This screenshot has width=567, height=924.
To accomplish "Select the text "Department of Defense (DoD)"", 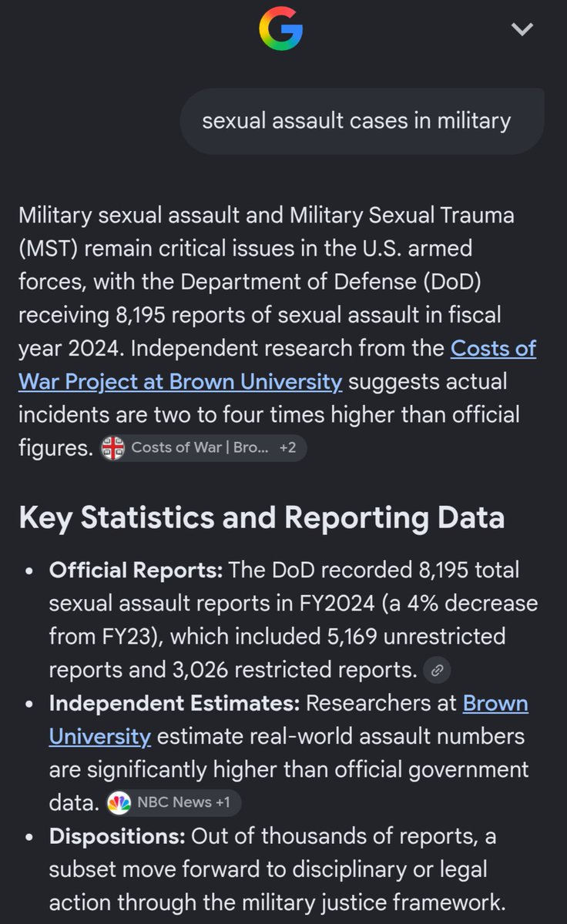I will (330, 282).
